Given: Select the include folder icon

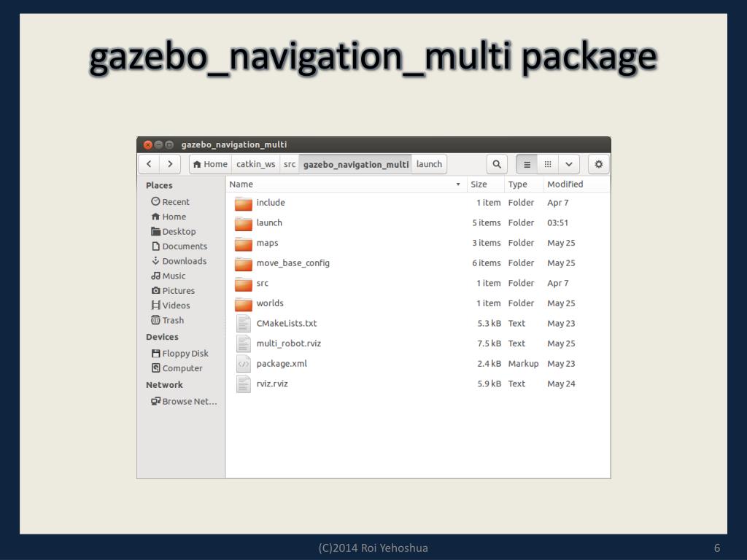Looking at the screenshot, I should (x=244, y=203).
